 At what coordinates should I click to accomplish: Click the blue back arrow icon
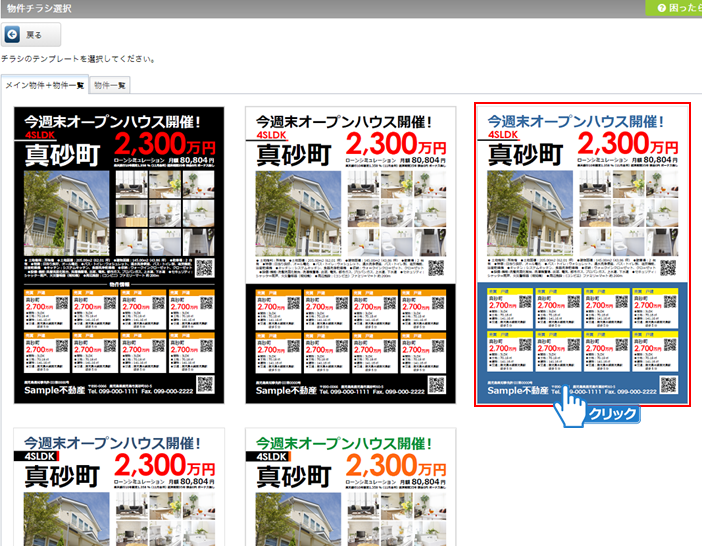(x=12, y=34)
